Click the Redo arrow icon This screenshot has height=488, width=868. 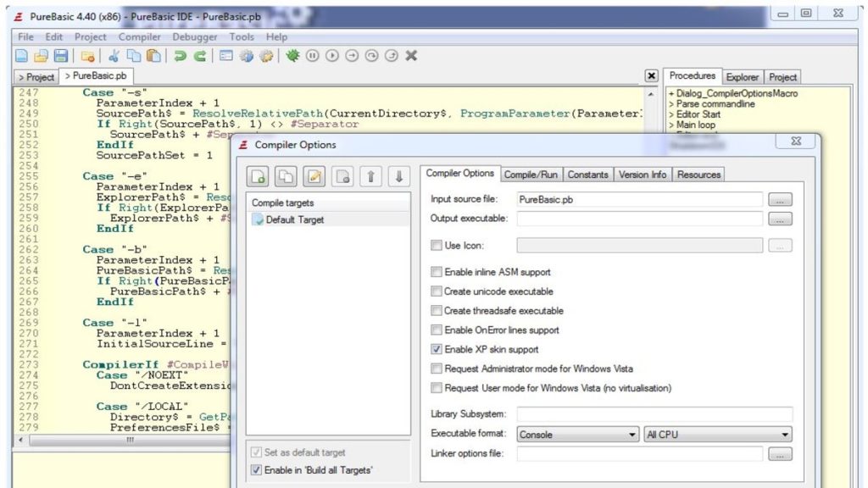(x=200, y=55)
